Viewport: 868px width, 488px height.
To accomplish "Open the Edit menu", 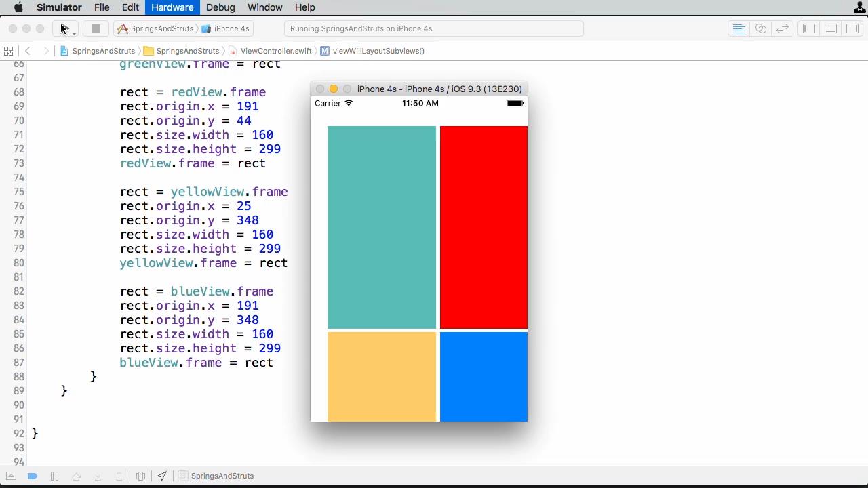I will click(130, 7).
